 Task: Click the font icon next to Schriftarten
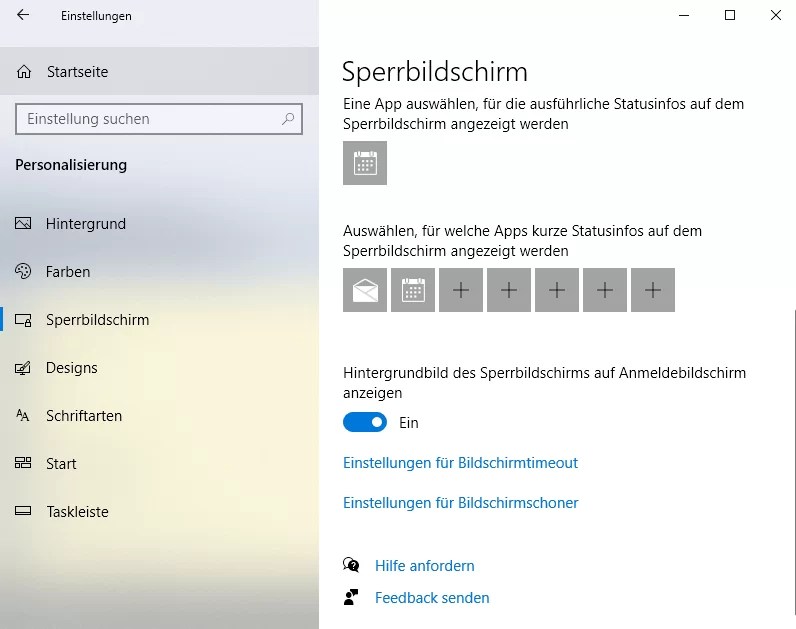[23, 415]
